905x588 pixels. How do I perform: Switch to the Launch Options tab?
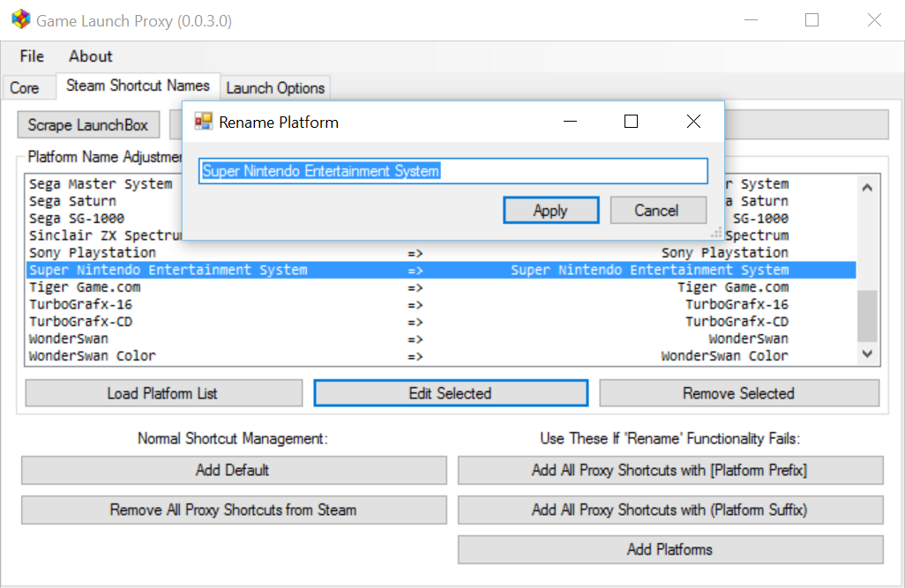(275, 87)
